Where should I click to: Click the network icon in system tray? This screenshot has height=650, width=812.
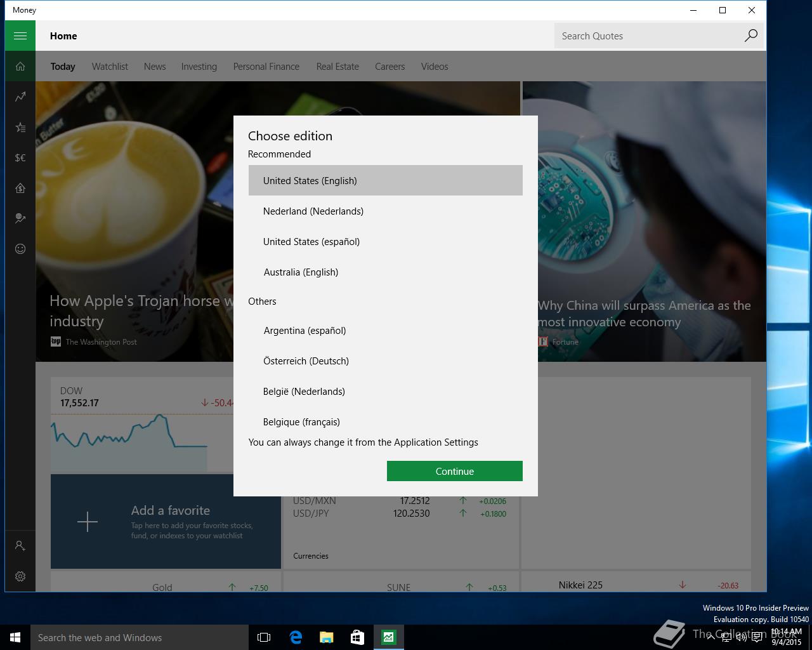point(726,637)
